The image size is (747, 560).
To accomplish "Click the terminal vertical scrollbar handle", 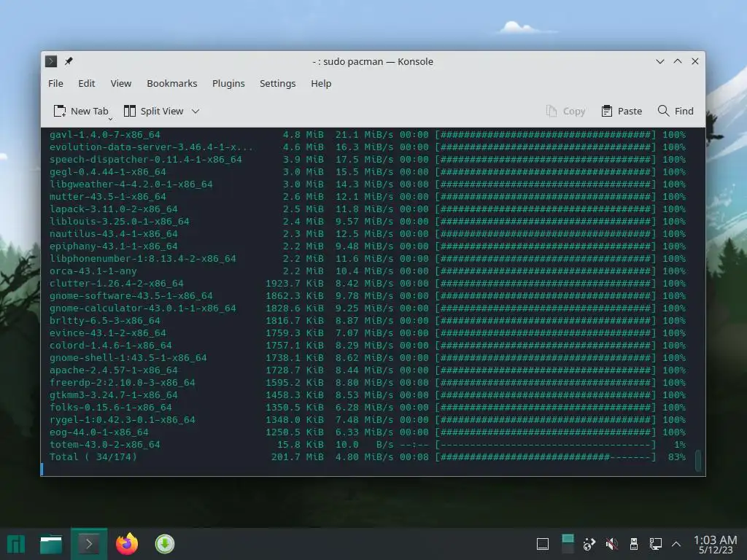I will [x=698, y=461].
